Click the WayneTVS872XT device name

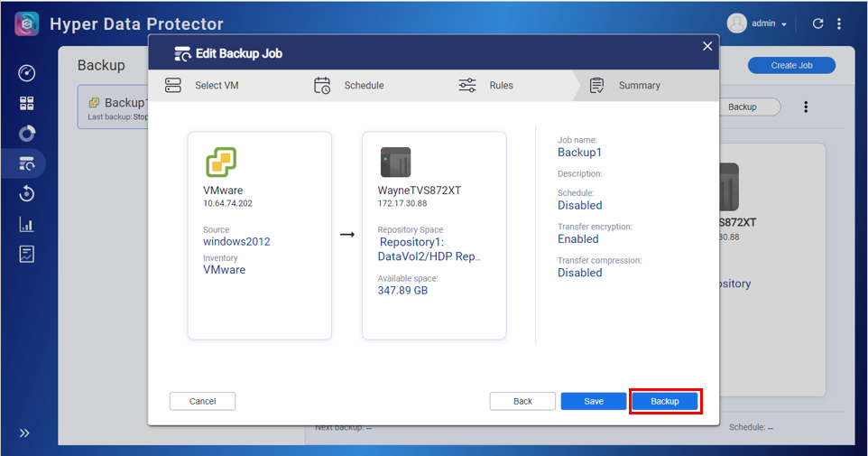coord(419,191)
